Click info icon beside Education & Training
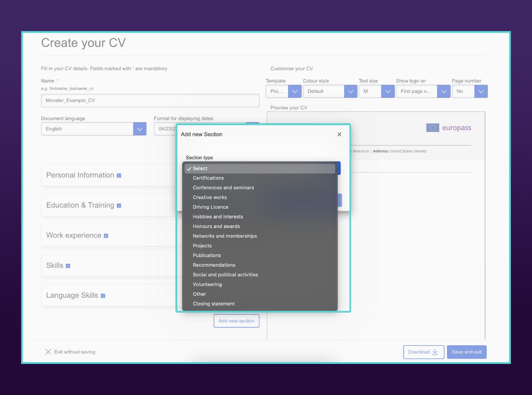The height and width of the screenshot is (395, 532). point(119,206)
